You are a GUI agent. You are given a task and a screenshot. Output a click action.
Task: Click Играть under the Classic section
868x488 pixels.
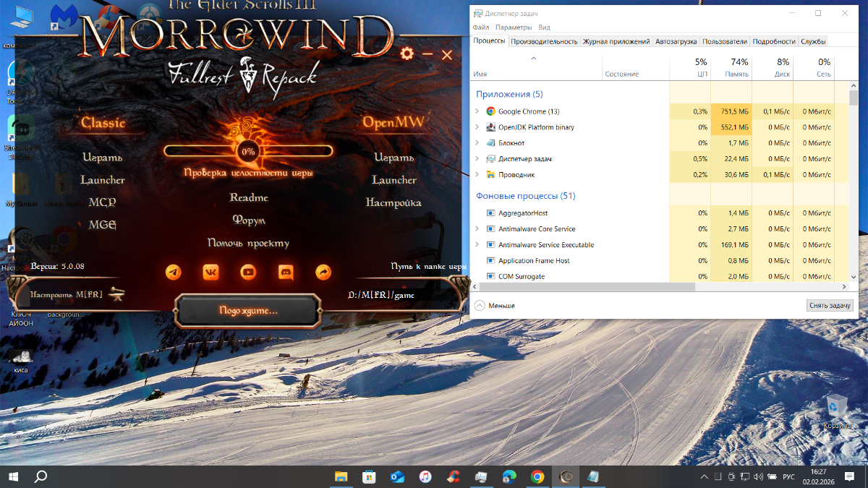[x=103, y=158]
